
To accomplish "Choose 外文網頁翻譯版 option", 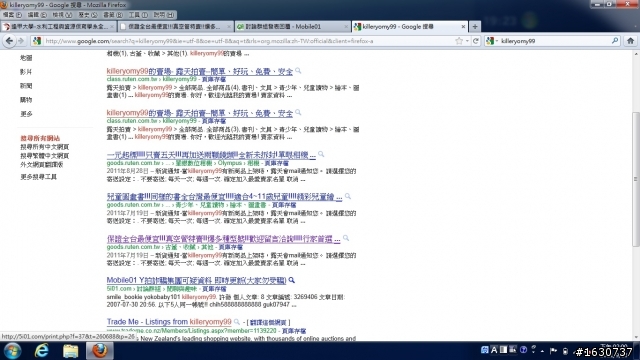I will (x=42, y=164).
